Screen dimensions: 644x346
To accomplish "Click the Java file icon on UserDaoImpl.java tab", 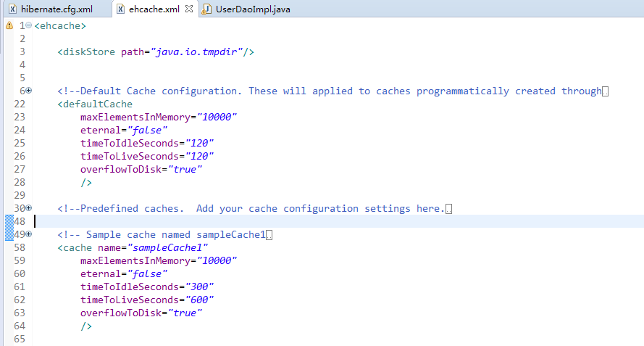I will 206,9.
